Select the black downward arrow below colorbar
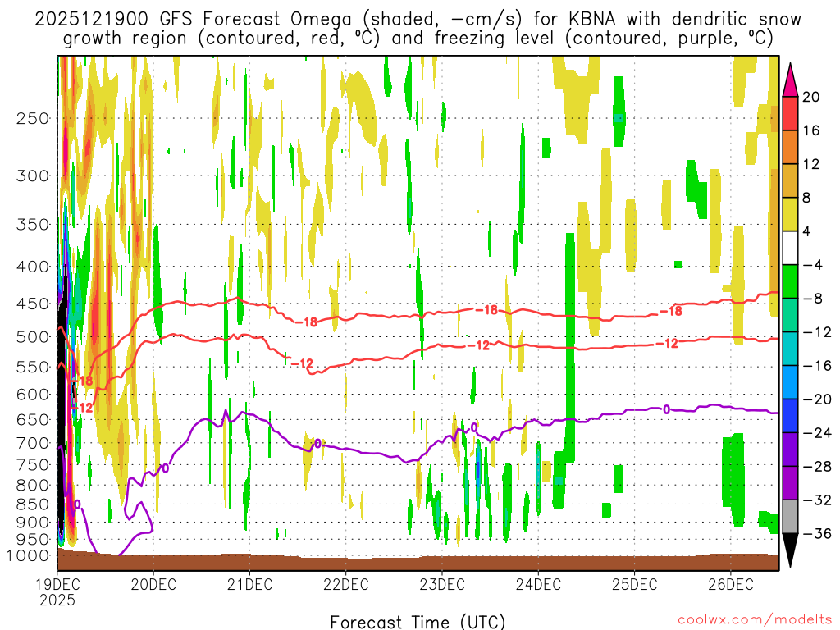 pos(791,550)
